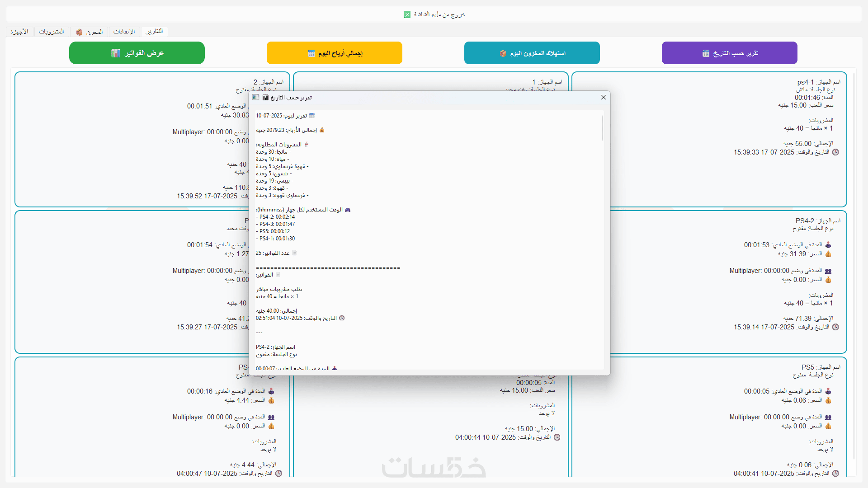The width and height of the screenshot is (868, 488).
Task: Close the تقرير حسب التاريخ dialog
Action: pyautogui.click(x=603, y=98)
